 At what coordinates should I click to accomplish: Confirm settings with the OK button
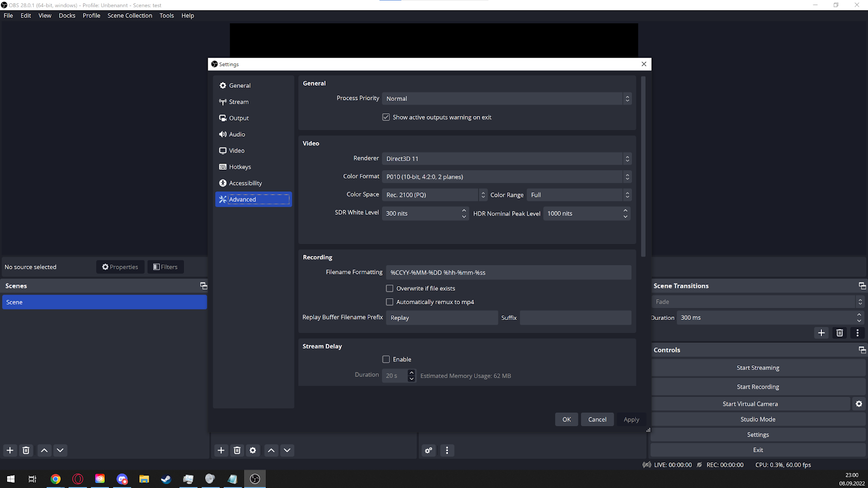click(x=566, y=419)
